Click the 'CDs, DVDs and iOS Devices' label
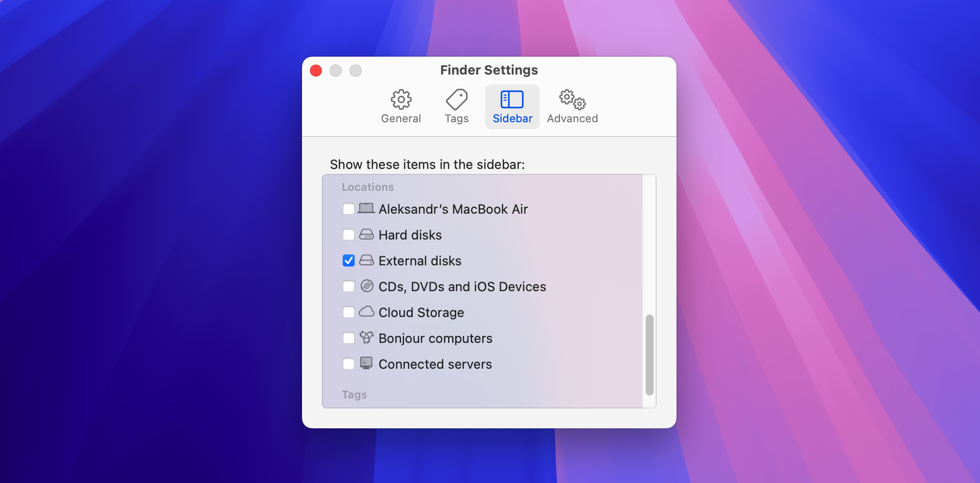Screen dimensions: 980x483 pos(462,287)
